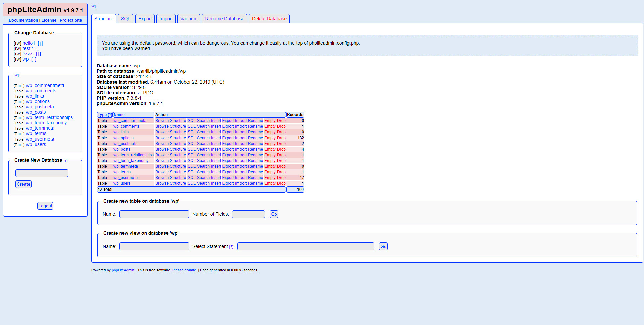The height and width of the screenshot is (325, 644).
Task: Select the Delete Database tab
Action: coord(269,19)
